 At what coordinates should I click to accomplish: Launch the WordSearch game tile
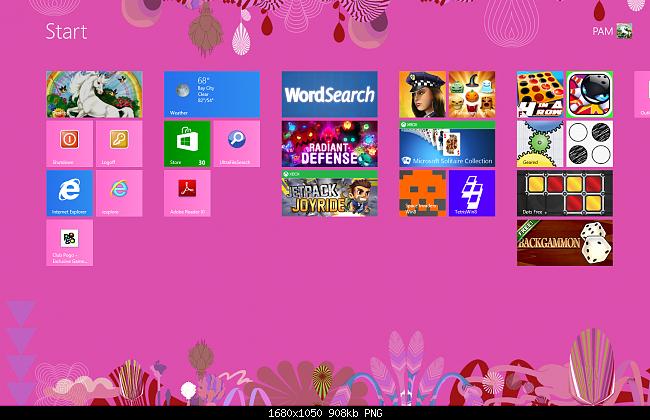(330, 95)
